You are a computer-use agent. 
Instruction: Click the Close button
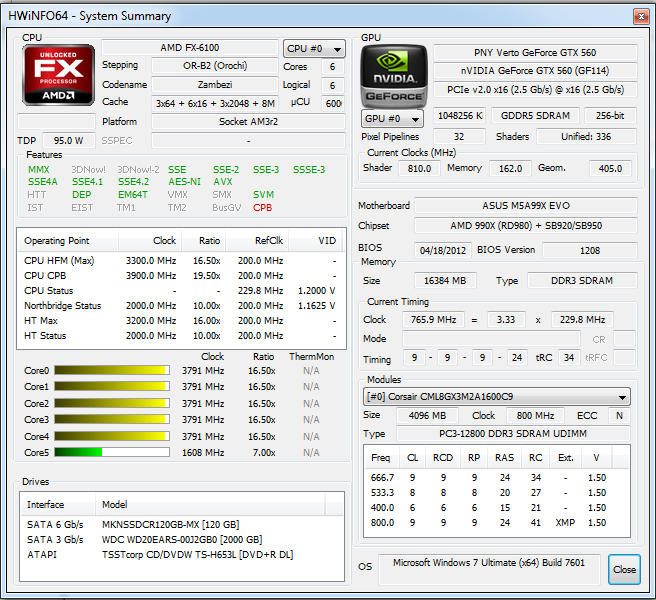(624, 569)
